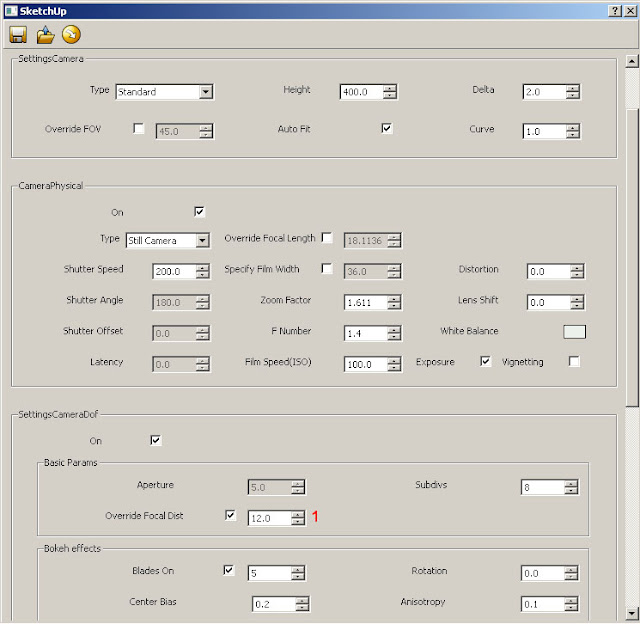Click the scrollbar up arrow
Image resolution: width=640 pixels, height=624 pixels.
click(x=632, y=61)
